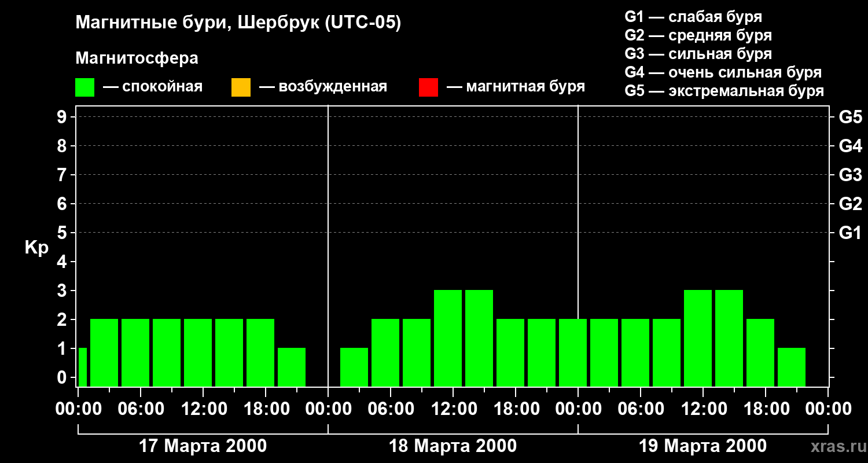Click the narrow first bar on 17 Марта
Image resolution: width=868 pixels, height=463 pixels.
click(x=82, y=367)
